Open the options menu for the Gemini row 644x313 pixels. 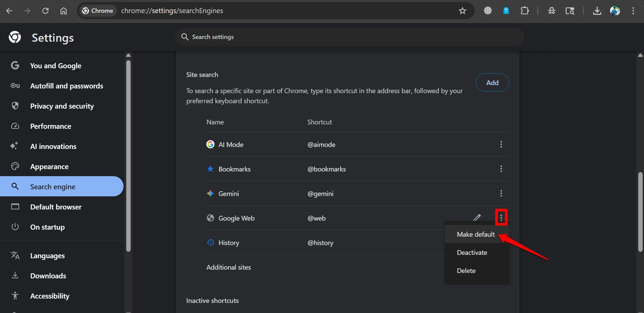(x=501, y=193)
